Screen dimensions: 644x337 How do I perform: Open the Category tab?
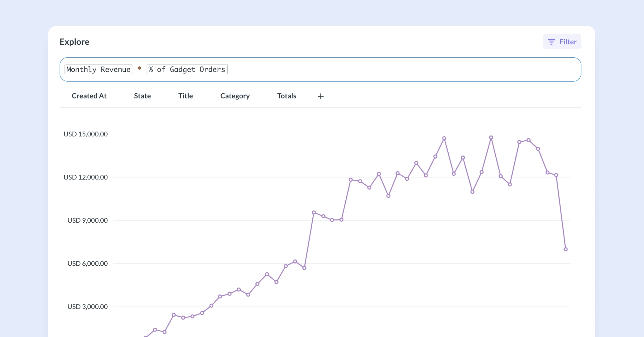tap(235, 96)
